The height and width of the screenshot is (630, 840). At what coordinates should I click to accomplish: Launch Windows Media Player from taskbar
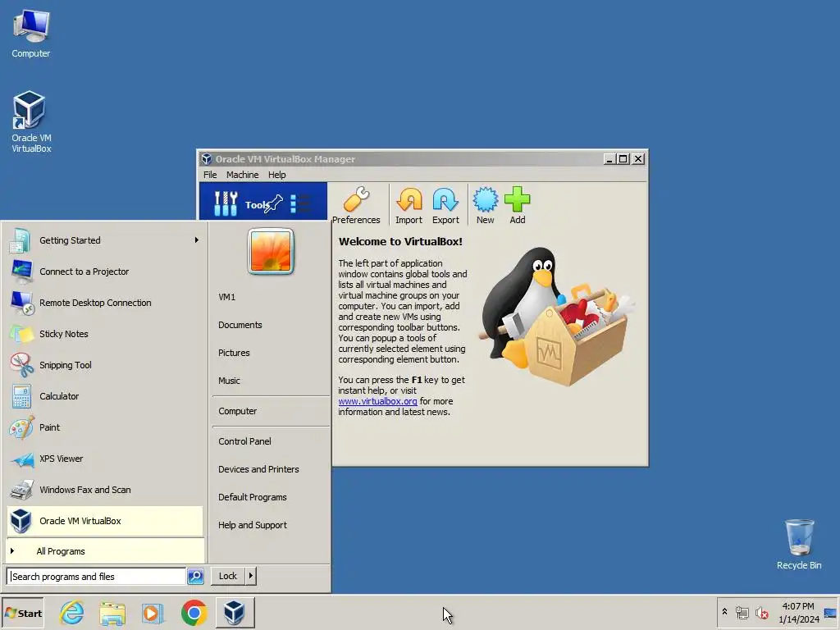click(153, 612)
